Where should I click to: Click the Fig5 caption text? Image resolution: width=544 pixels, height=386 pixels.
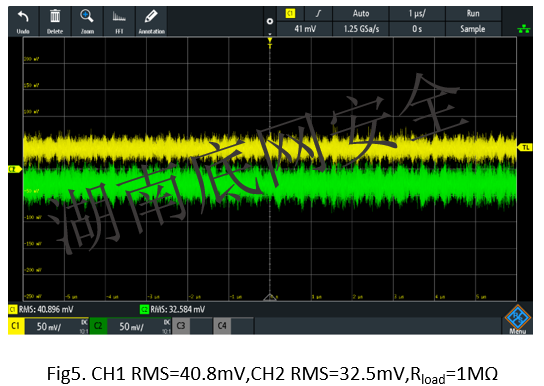[272, 375]
